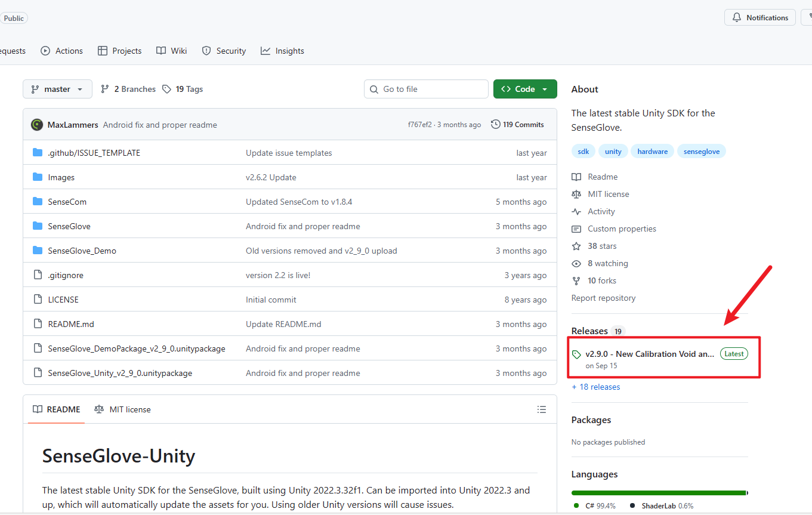Open the Actions tab
The image size is (812, 515).
point(61,51)
